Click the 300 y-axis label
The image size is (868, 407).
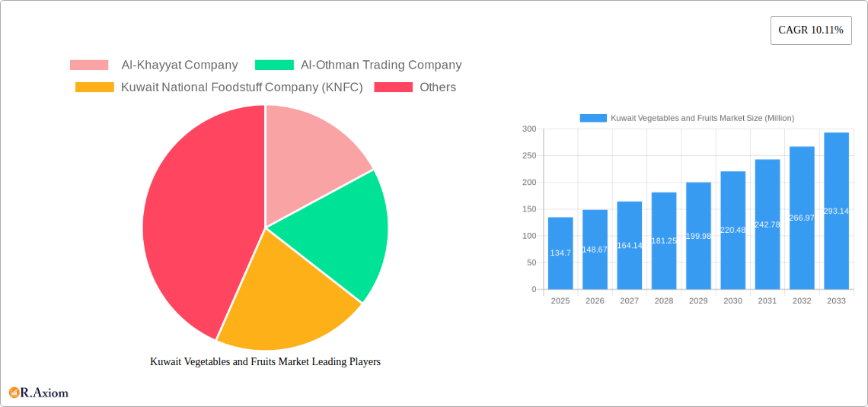coord(529,129)
